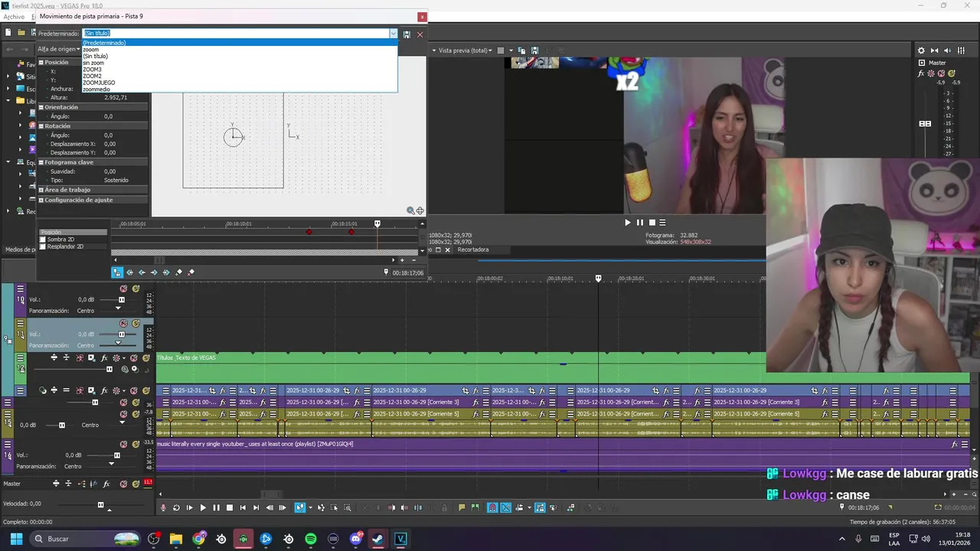This screenshot has width=980, height=551.
Task: Collapse the Rotación property group
Action: coord(41,126)
